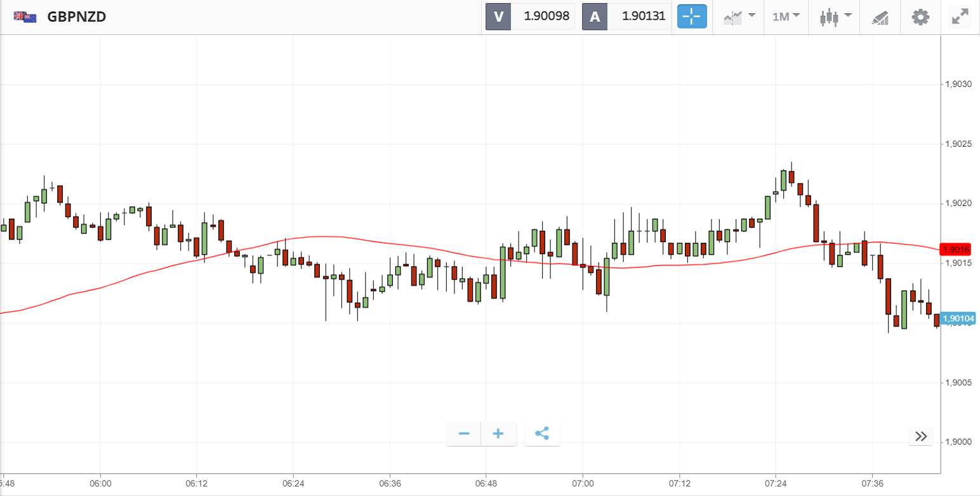Open chart settings gear
Image resolution: width=980 pixels, height=496 pixels.
coord(920,17)
